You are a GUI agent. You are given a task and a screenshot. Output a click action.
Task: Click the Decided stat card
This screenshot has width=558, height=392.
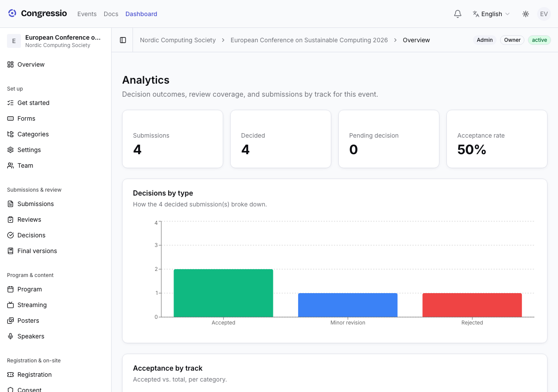coord(281,139)
